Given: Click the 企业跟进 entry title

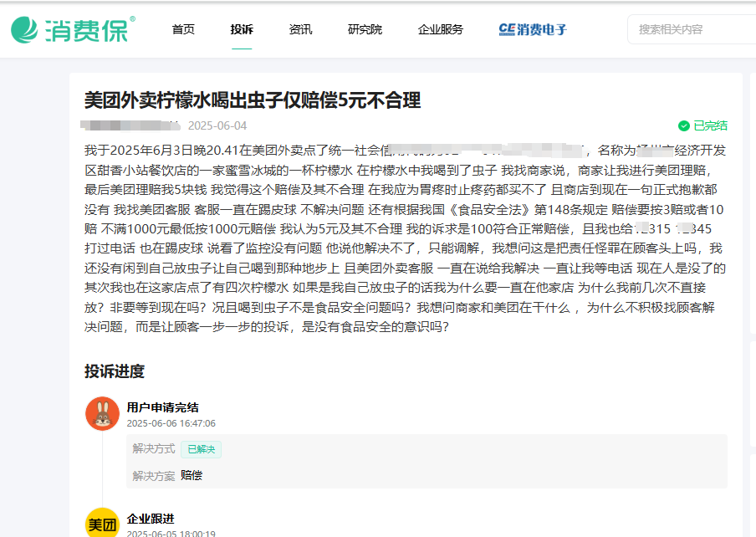Looking at the screenshot, I should 151,519.
